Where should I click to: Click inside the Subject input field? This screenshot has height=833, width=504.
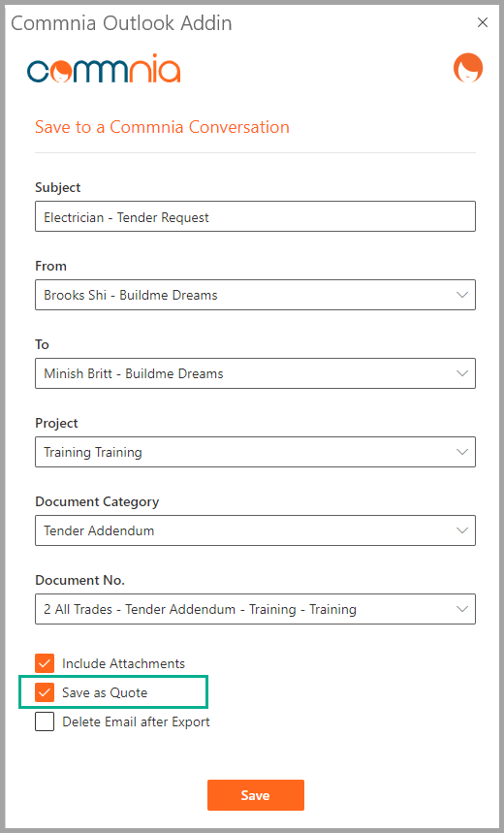click(x=256, y=216)
